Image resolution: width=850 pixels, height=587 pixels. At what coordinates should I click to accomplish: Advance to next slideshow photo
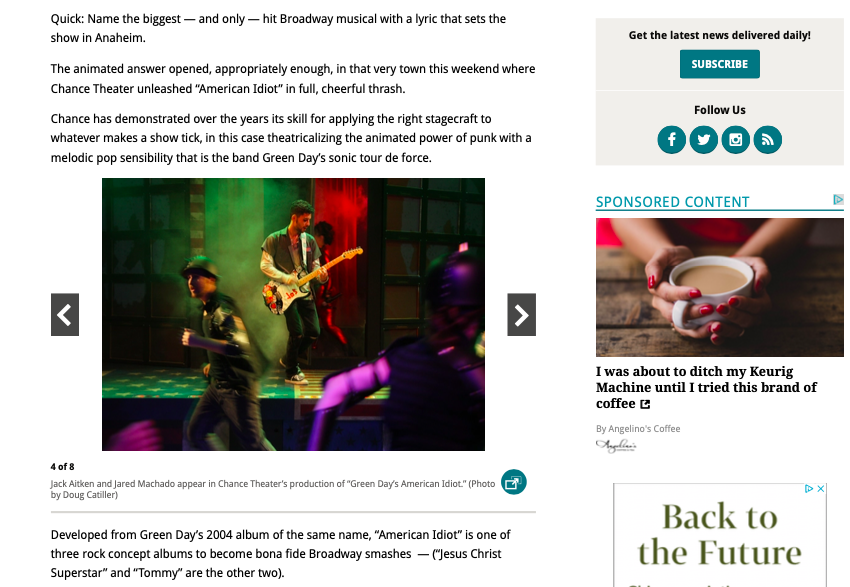click(521, 314)
